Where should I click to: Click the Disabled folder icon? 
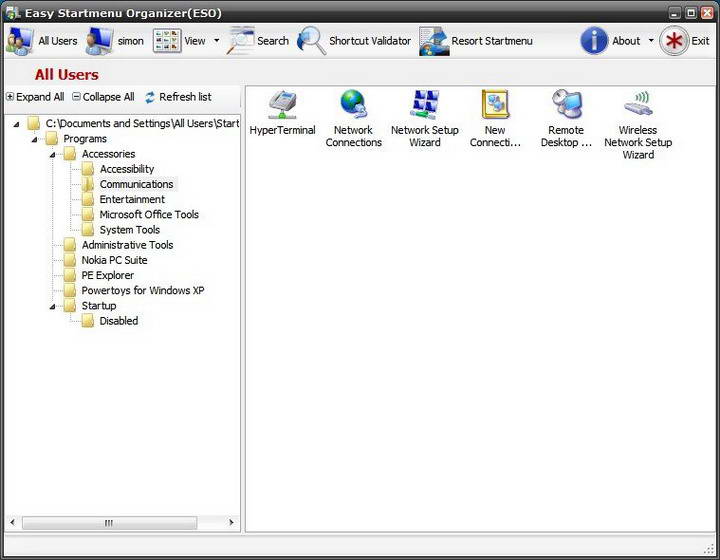[x=88, y=320]
